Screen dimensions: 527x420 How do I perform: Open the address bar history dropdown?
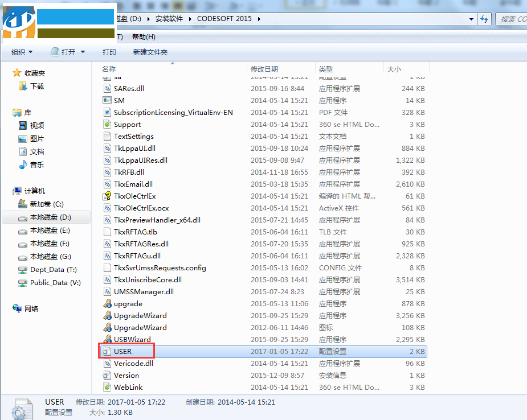coord(471,19)
